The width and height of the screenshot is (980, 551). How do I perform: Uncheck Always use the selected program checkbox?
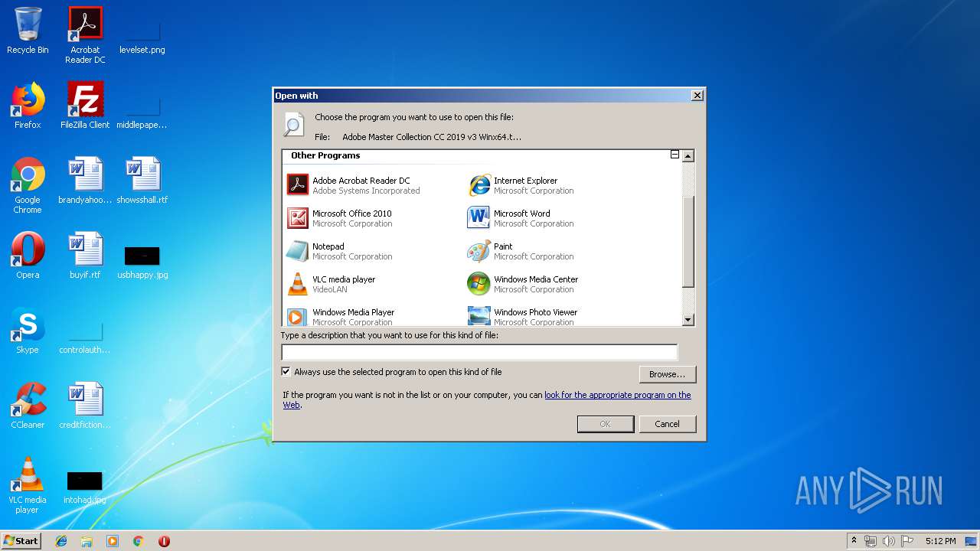click(x=286, y=372)
